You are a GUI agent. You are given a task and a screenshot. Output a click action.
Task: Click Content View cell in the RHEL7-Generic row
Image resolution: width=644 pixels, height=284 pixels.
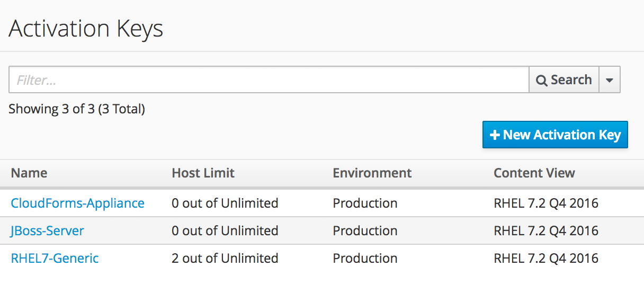pyautogui.click(x=545, y=258)
